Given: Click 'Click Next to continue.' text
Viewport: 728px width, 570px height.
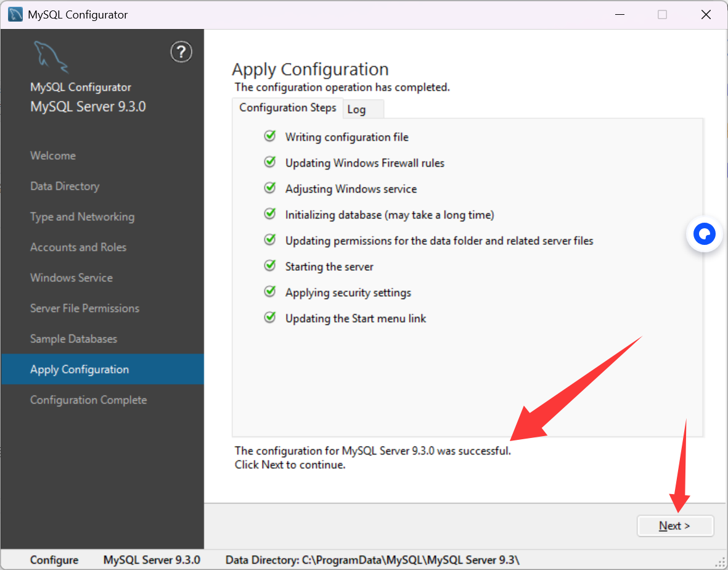Looking at the screenshot, I should tap(290, 465).
